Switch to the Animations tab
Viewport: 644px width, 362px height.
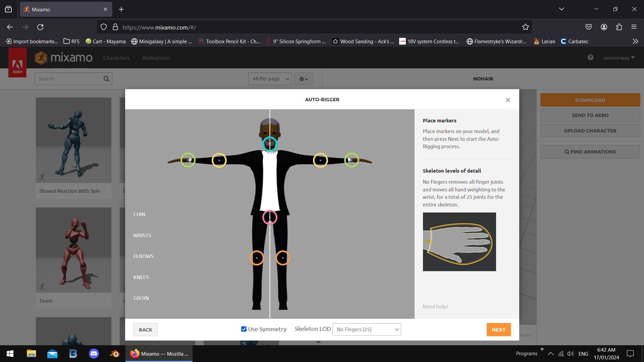click(156, 57)
